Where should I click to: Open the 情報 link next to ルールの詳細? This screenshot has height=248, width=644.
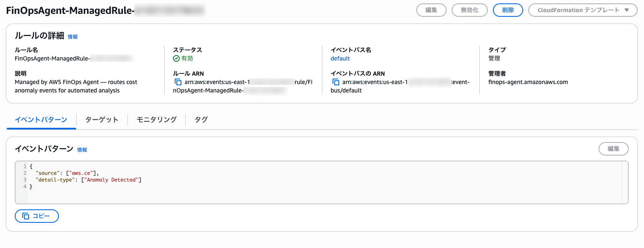[x=73, y=37]
